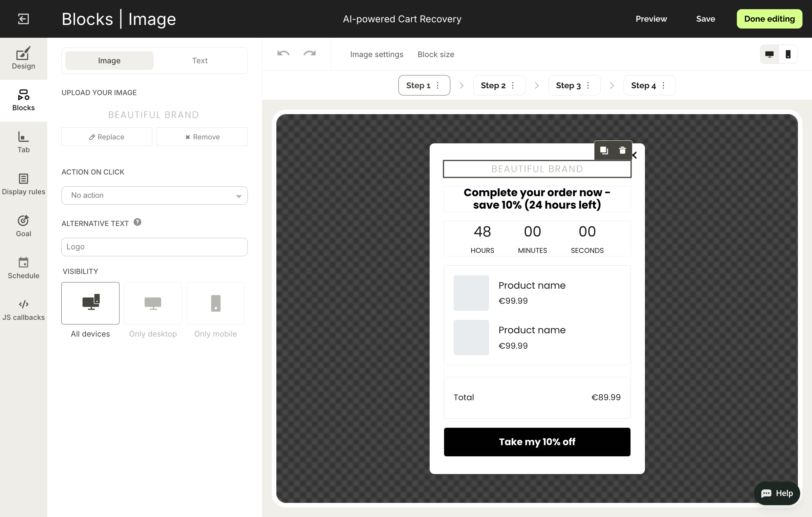The image size is (812, 517).
Task: Duplicate the popup block
Action: 604,150
